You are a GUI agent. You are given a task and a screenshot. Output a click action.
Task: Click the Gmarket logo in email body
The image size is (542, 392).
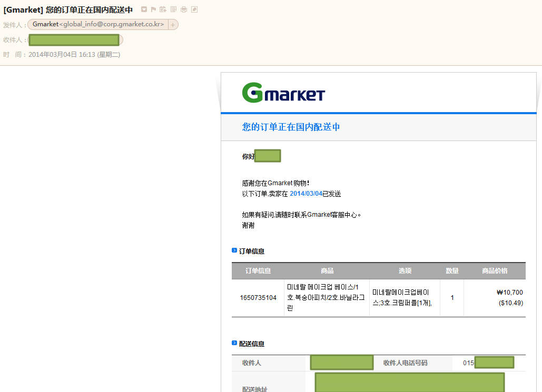pyautogui.click(x=283, y=93)
